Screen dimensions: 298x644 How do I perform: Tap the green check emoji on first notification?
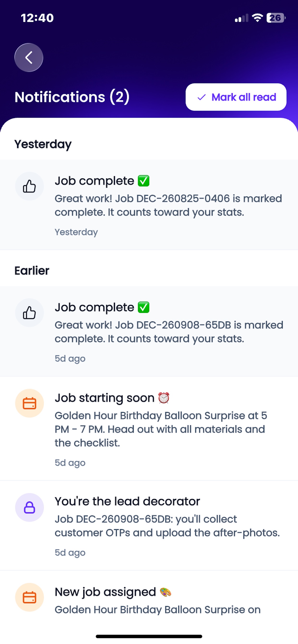pyautogui.click(x=144, y=181)
